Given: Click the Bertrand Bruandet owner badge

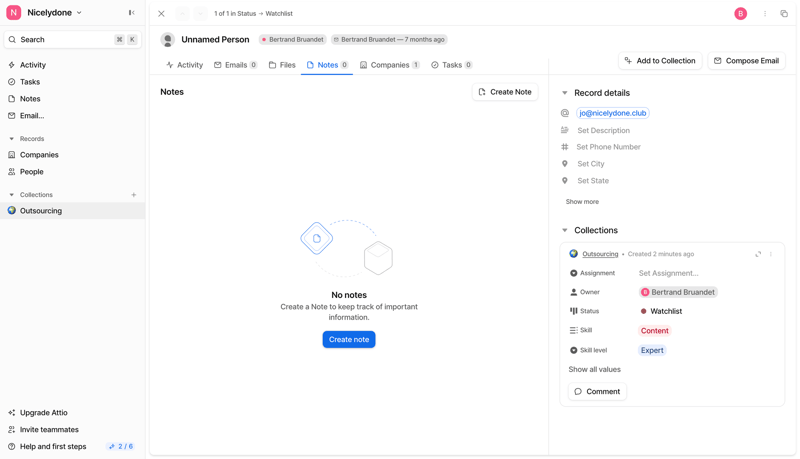Looking at the screenshot, I should (x=292, y=39).
